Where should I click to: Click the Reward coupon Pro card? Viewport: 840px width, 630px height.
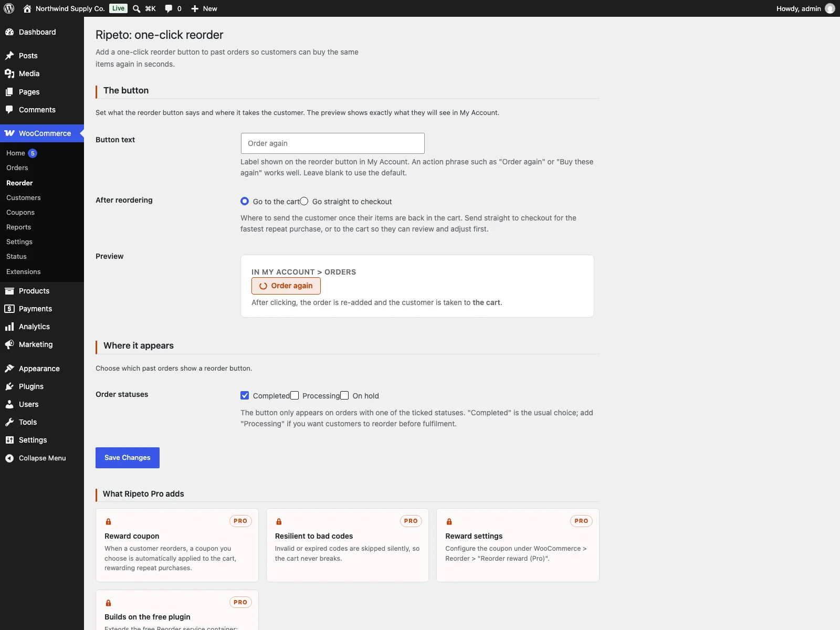pos(177,545)
